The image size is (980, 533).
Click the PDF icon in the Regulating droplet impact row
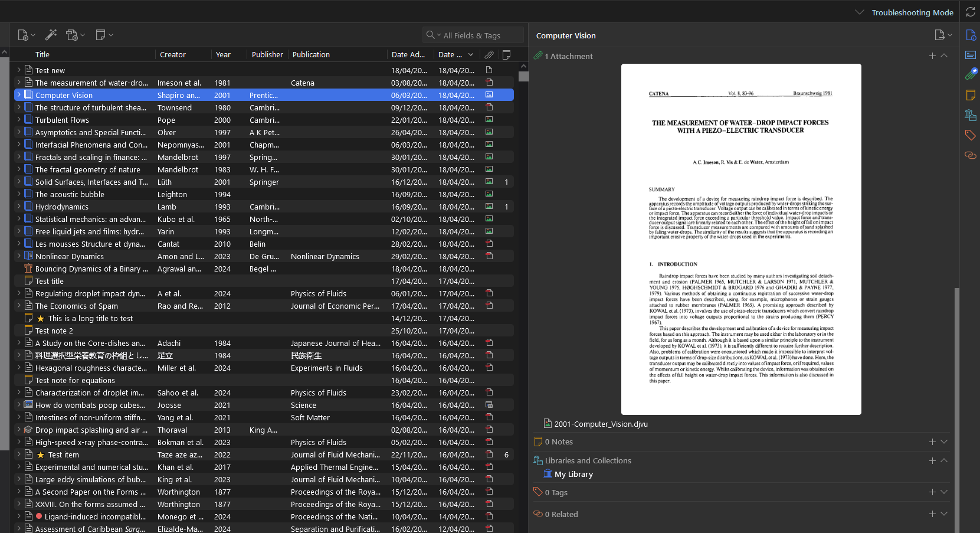click(489, 293)
